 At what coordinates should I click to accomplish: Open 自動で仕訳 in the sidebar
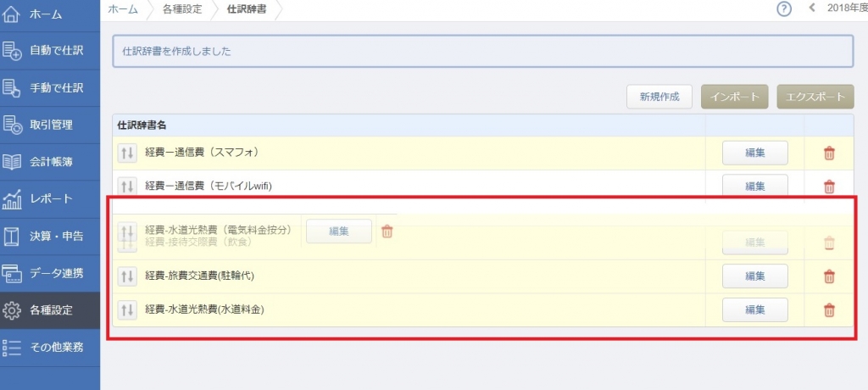(x=50, y=51)
